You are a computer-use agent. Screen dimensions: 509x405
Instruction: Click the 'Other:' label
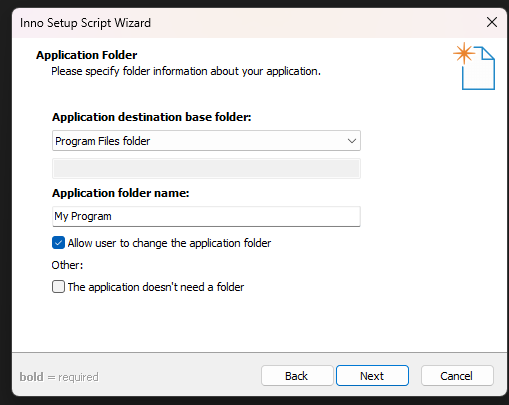coord(67,265)
